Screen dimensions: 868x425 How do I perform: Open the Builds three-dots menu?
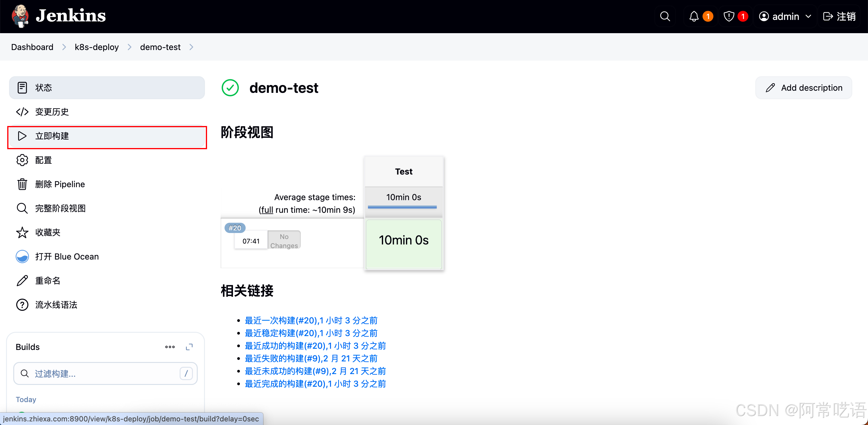[x=170, y=347]
